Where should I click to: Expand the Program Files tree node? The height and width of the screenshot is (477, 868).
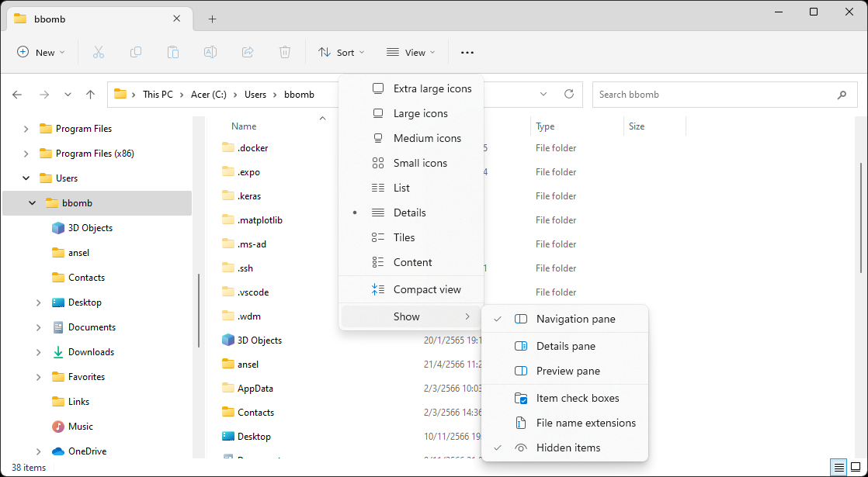(x=26, y=129)
